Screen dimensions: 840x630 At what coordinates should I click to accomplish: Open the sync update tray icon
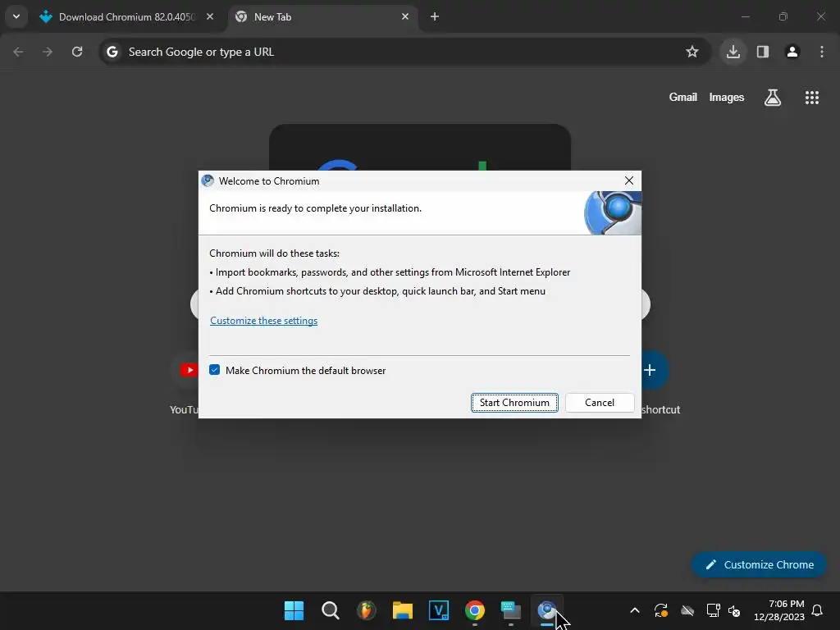[x=661, y=610]
